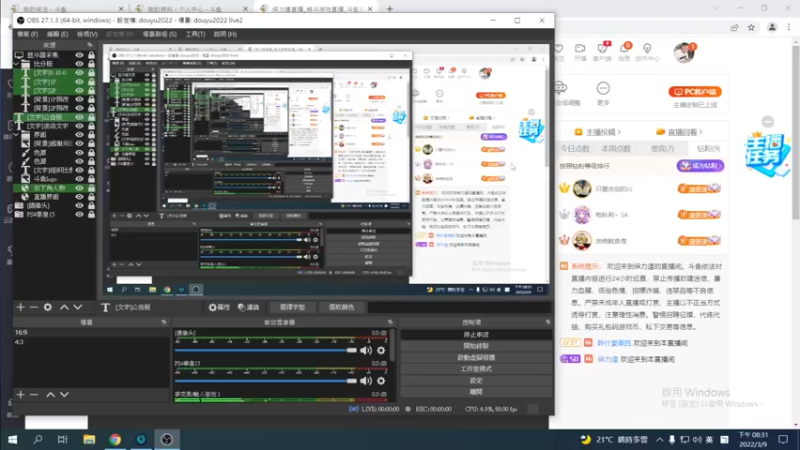Add a new scene with the plus icon
This screenshot has width=800, height=450.
point(20,394)
